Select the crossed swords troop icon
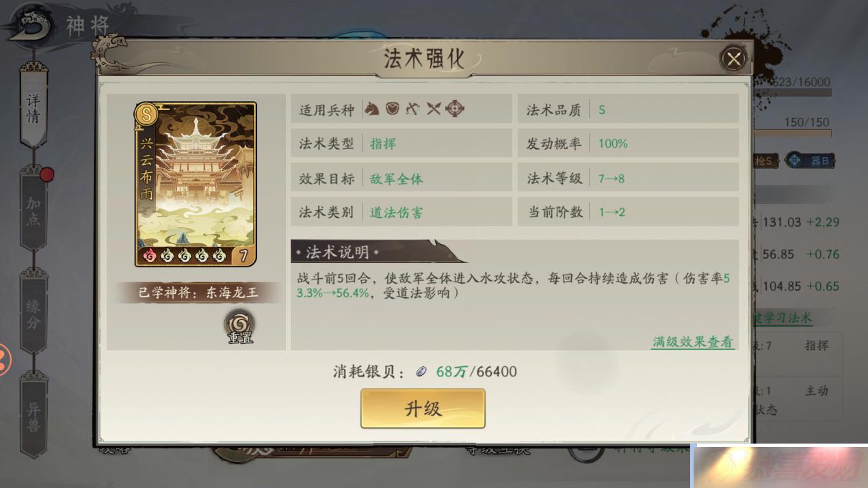Viewport: 868px width, 488px height. (434, 109)
